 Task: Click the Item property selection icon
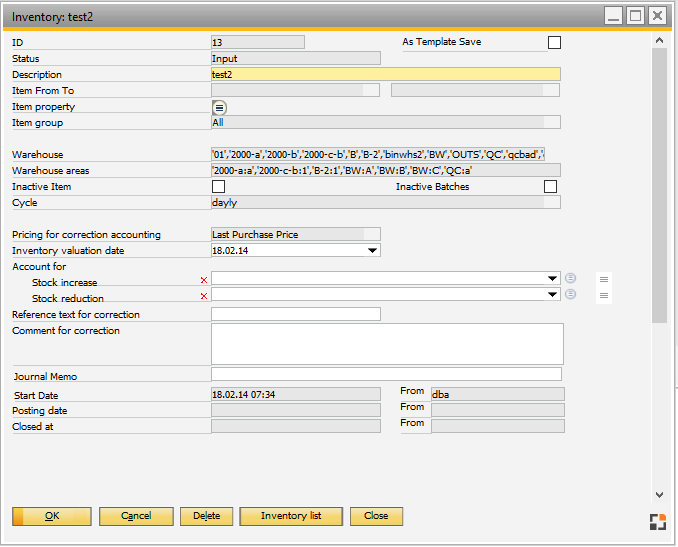(x=219, y=107)
